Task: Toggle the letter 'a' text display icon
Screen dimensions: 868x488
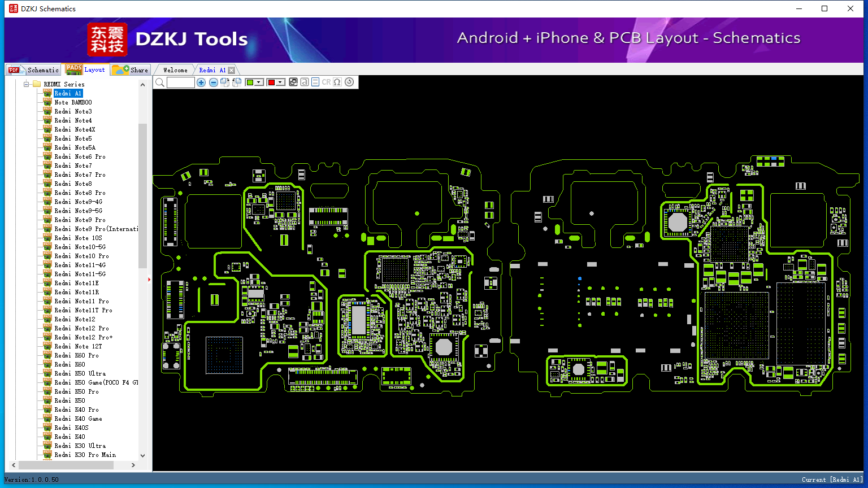Action: 305,82
